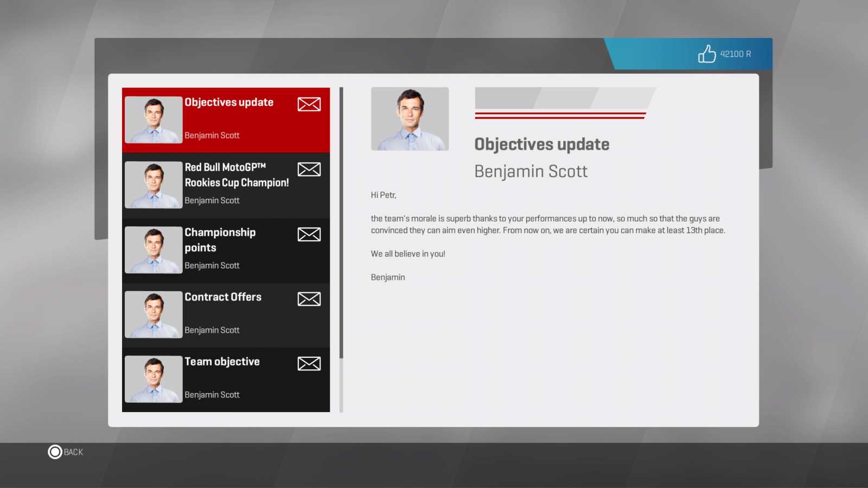Select Red Bull MotoGP Rookies Cup Champion message
This screenshot has height=488, width=868.
pyautogui.click(x=237, y=175)
